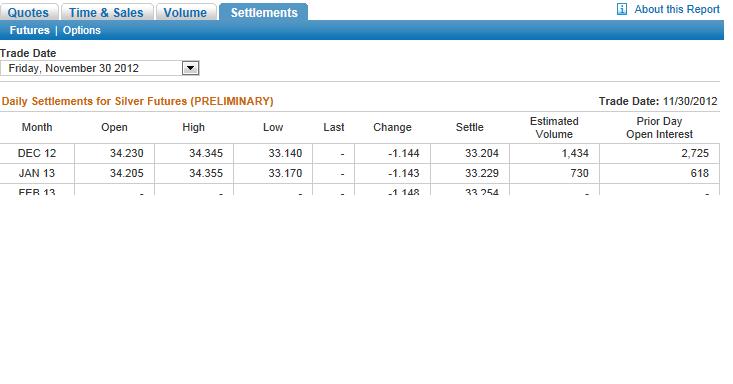Click JAN 13 settle price 33.229
Image resolution: width=733 pixels, height=384 pixels.
tap(482, 174)
